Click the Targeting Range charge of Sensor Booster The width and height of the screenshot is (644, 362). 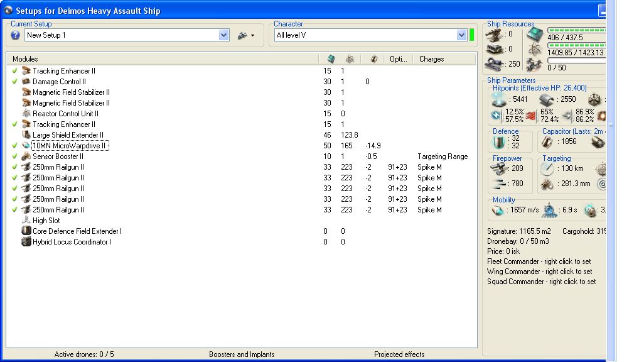click(443, 156)
